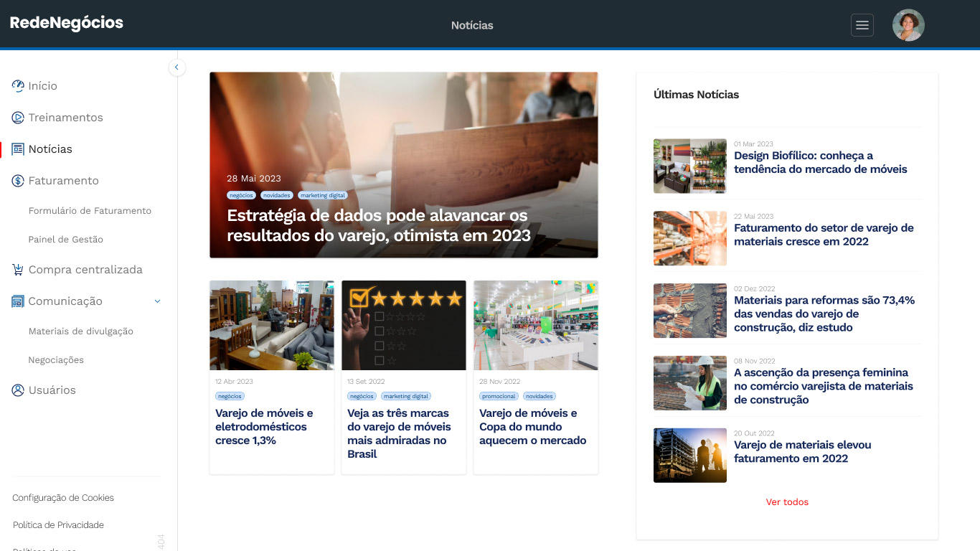Click the Usuários person icon
Viewport: 980px width, 551px height.
pyautogui.click(x=18, y=390)
